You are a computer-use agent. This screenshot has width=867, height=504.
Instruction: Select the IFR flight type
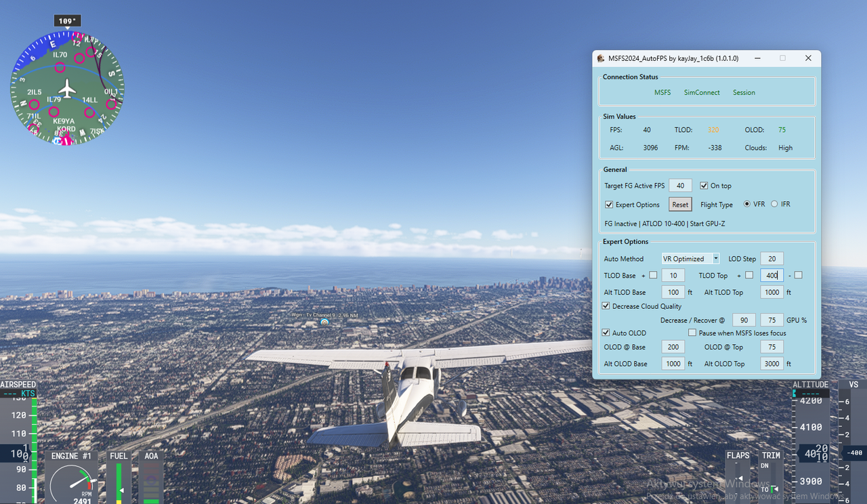[x=774, y=204]
